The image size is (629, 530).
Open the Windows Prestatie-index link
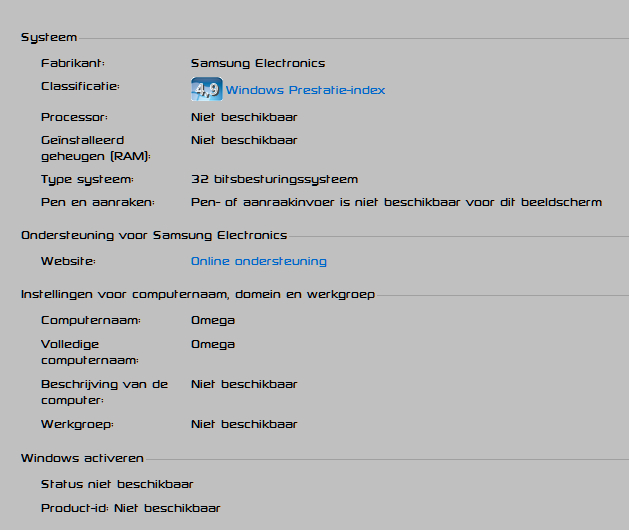pyautogui.click(x=305, y=90)
